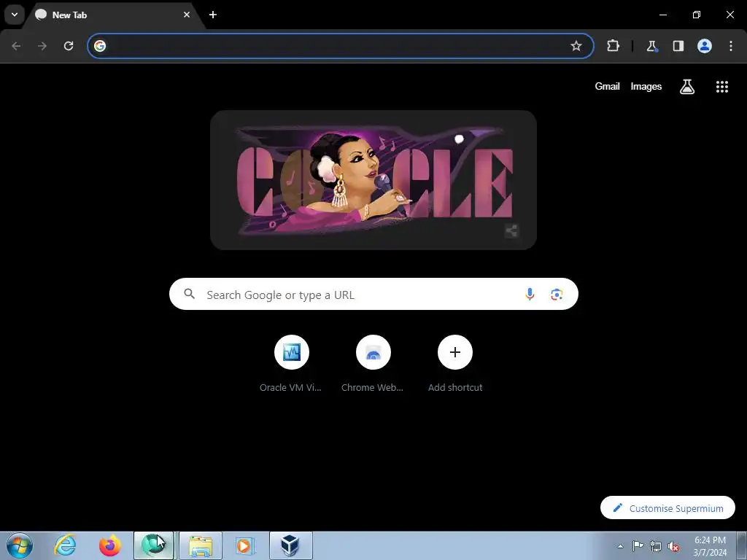Select the New Tab tab
Viewport: 747px width, 560px height.
pos(115,15)
